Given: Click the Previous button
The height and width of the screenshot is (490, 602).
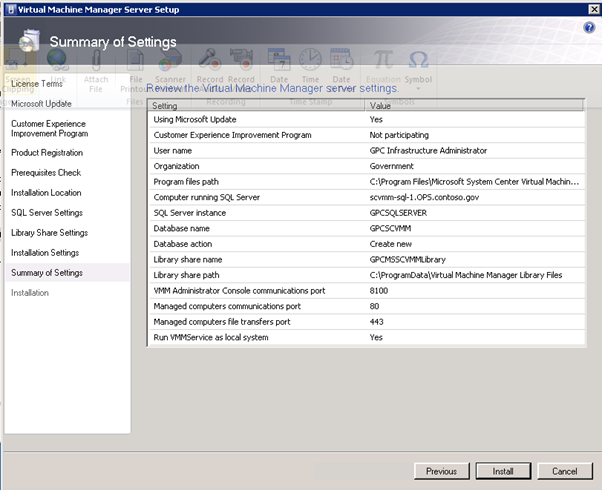Looking at the screenshot, I should tap(442, 471).
